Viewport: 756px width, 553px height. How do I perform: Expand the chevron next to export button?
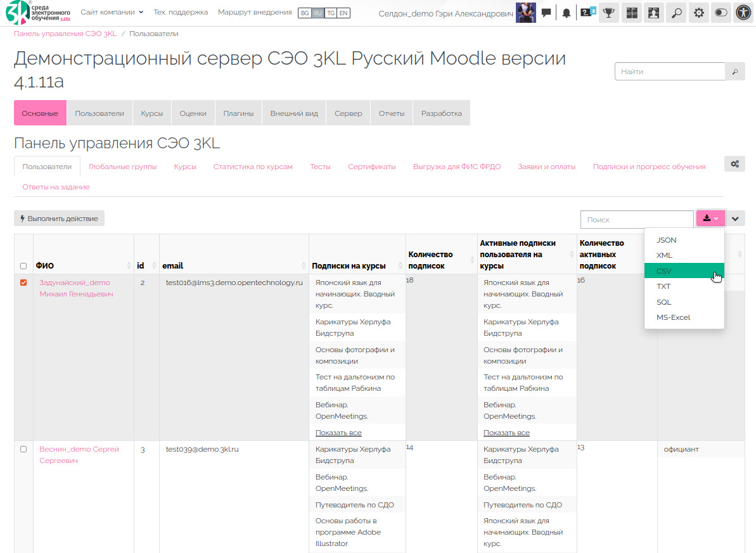(735, 219)
